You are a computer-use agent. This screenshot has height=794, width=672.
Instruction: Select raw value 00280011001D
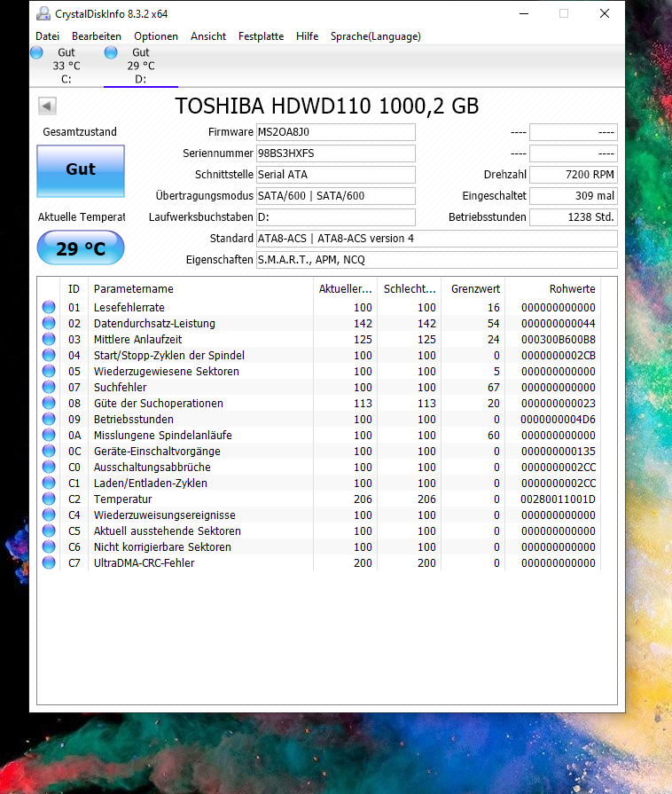558,499
